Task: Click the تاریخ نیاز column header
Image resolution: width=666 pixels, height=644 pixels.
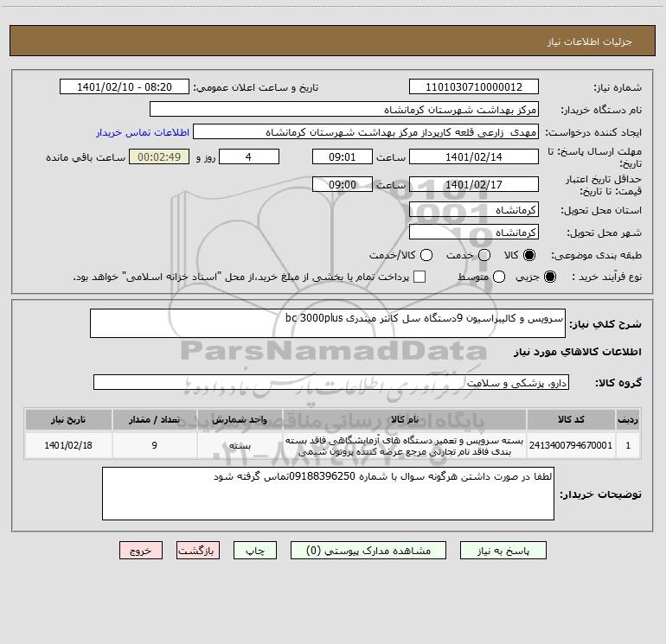Action: pyautogui.click(x=68, y=419)
